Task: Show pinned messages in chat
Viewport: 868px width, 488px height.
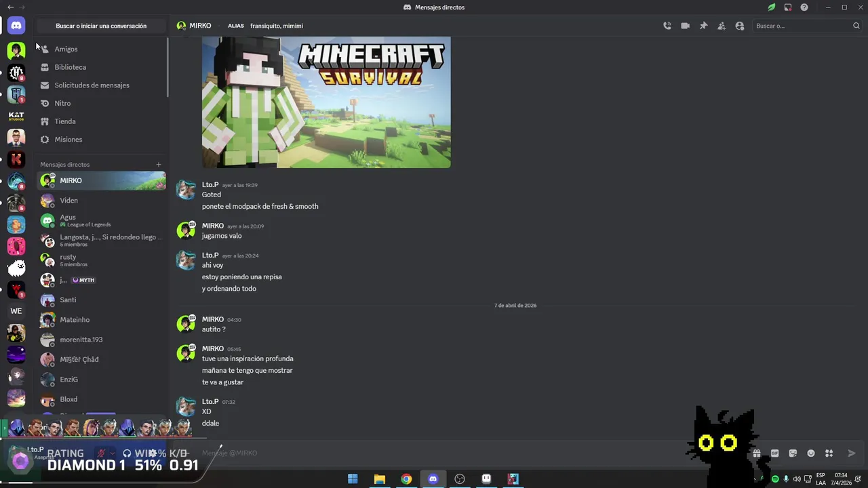Action: click(x=703, y=26)
